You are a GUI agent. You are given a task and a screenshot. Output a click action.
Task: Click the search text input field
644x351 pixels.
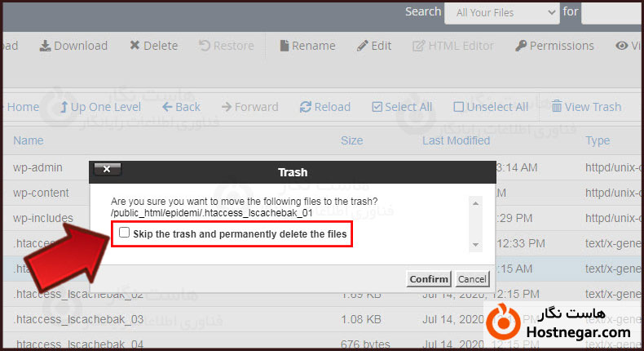(x=611, y=13)
